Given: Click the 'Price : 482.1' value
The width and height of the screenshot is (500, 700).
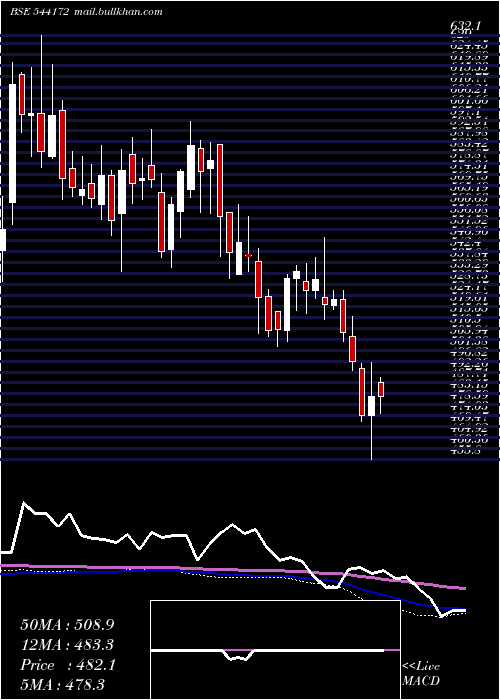Looking at the screenshot, I should tap(68, 665).
